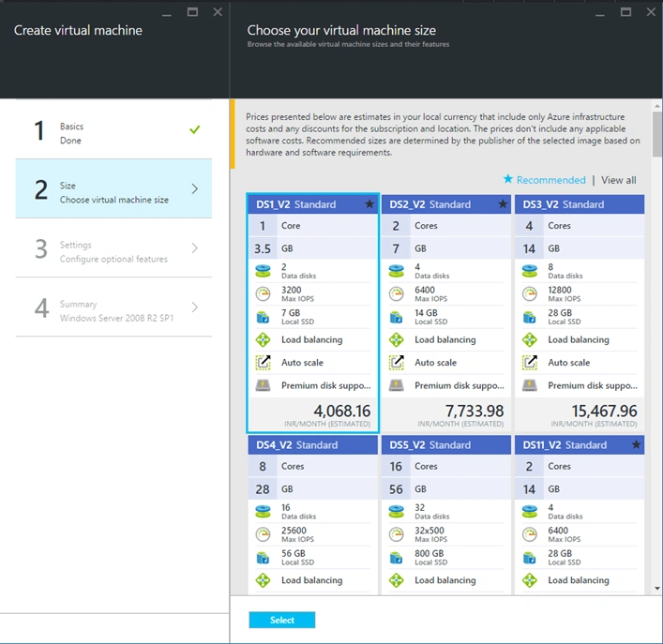Click the Load balancing icon in DS3_V2 card
Viewport: 663px width, 644px height.
[x=530, y=339]
